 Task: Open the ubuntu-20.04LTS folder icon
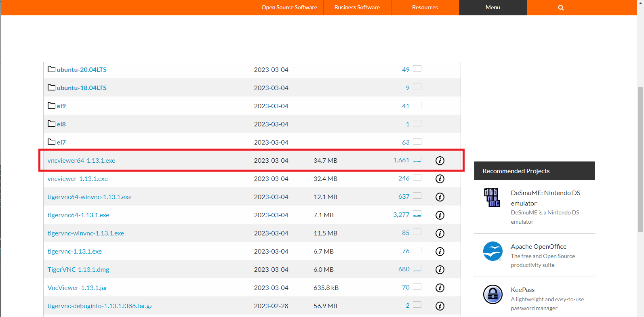(51, 69)
